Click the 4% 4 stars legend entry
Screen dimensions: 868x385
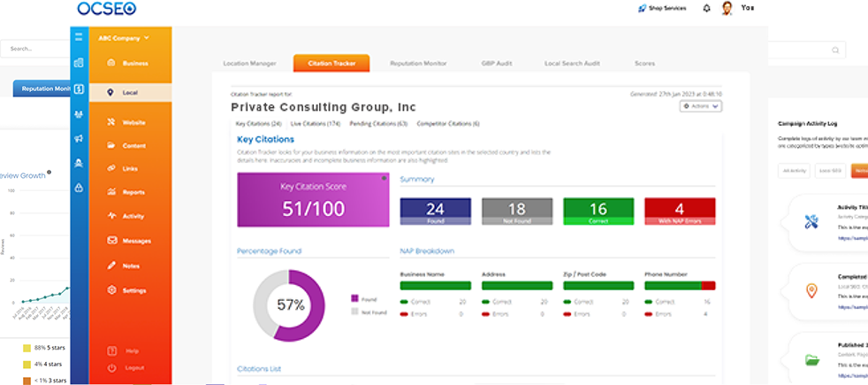point(42,365)
